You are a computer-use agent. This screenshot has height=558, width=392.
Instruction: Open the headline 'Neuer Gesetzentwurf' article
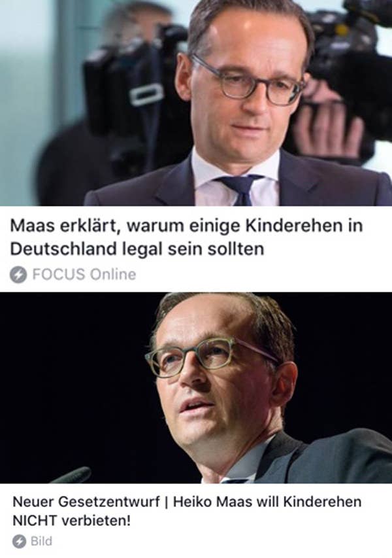(187, 512)
